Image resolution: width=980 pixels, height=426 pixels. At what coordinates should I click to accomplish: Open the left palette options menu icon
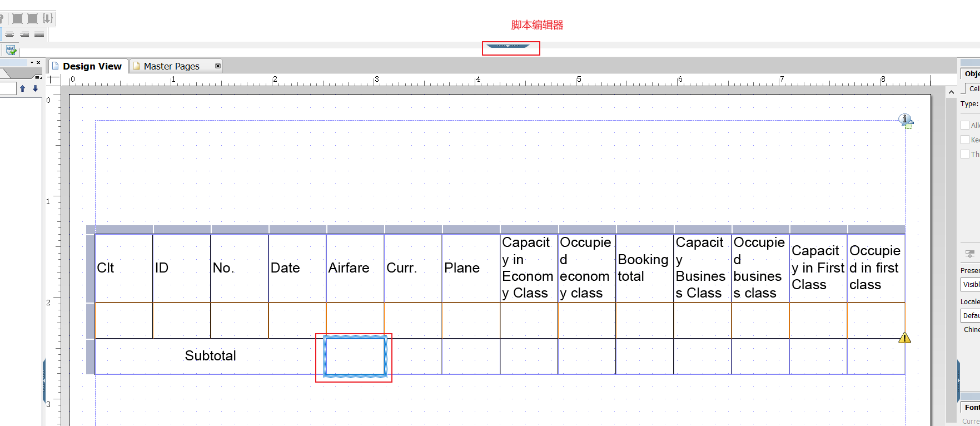(38, 77)
